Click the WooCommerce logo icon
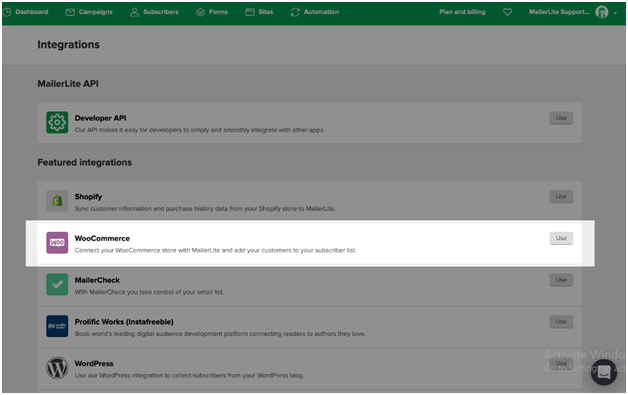628x395 pixels. (x=57, y=243)
